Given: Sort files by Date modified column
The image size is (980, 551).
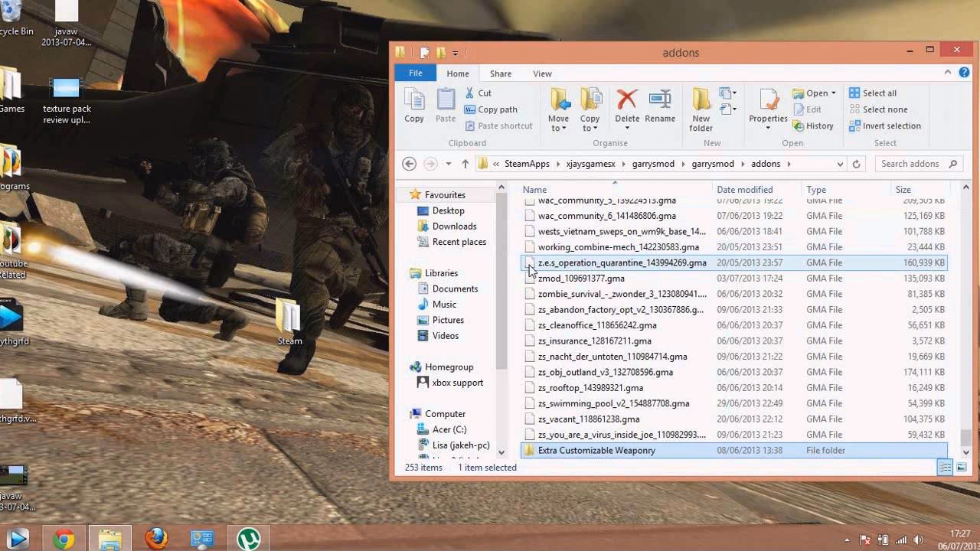Looking at the screenshot, I should coord(757,190).
